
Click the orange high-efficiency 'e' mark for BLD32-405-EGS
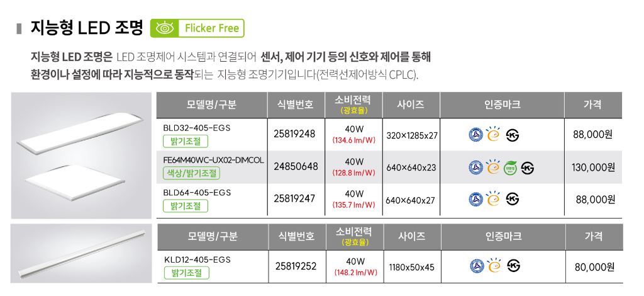pyautogui.click(x=494, y=135)
